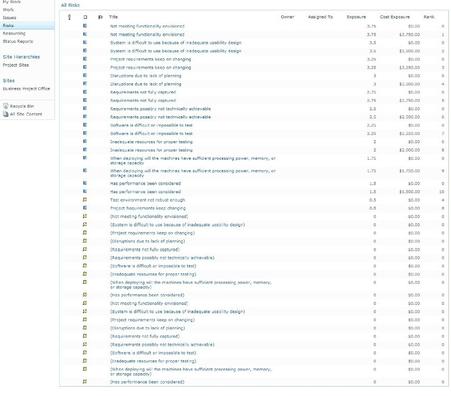Click row icon for the $1,500.00 risk
Viewport: 451px width, 396px height.
(85, 191)
